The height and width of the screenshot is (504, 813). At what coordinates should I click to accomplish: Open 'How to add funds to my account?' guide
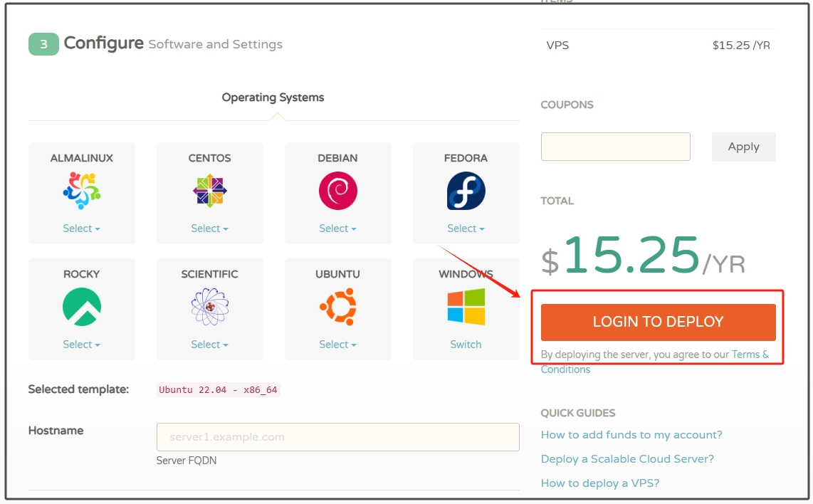tap(631, 435)
